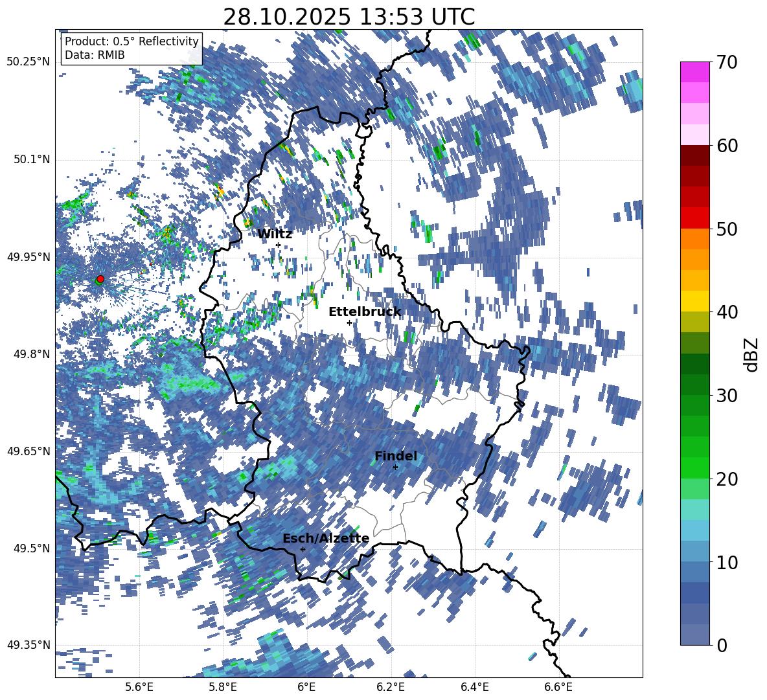Click the colorbar tick label 40
This screenshot has height=700, width=767.
[x=727, y=312]
